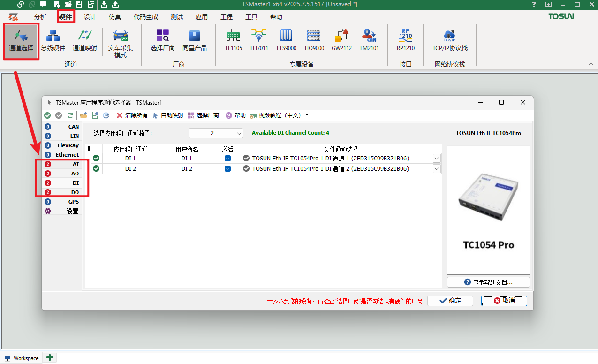Select the GPS channel category
The width and height of the screenshot is (598, 364).
click(x=62, y=202)
